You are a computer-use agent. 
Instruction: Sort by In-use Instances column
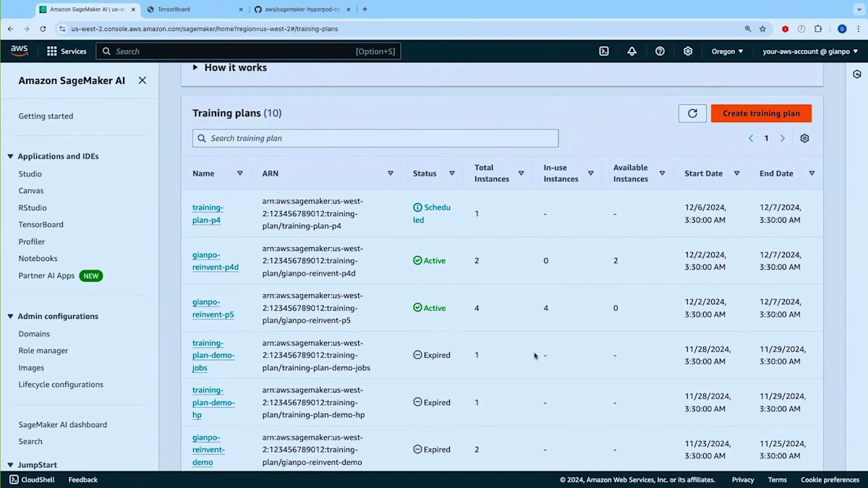pyautogui.click(x=590, y=174)
